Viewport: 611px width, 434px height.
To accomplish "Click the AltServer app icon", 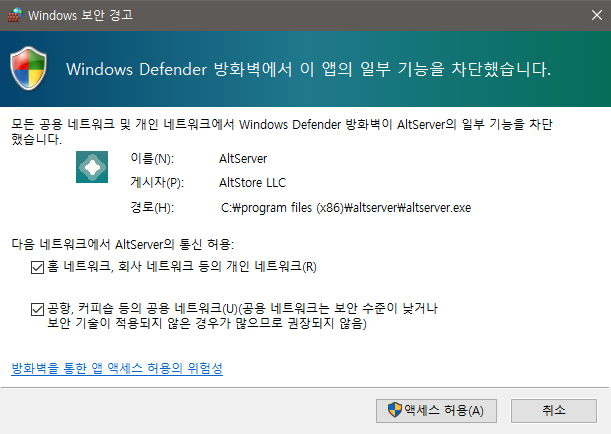I will (92, 167).
